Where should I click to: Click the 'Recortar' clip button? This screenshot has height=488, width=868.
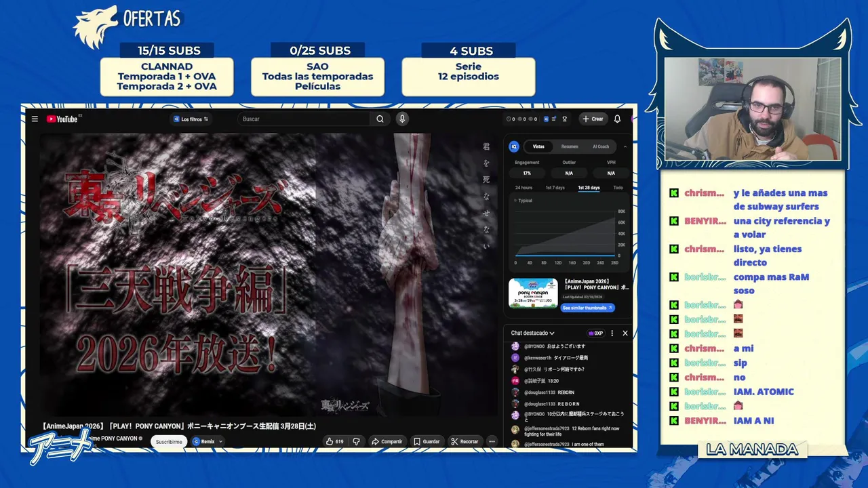pyautogui.click(x=465, y=442)
